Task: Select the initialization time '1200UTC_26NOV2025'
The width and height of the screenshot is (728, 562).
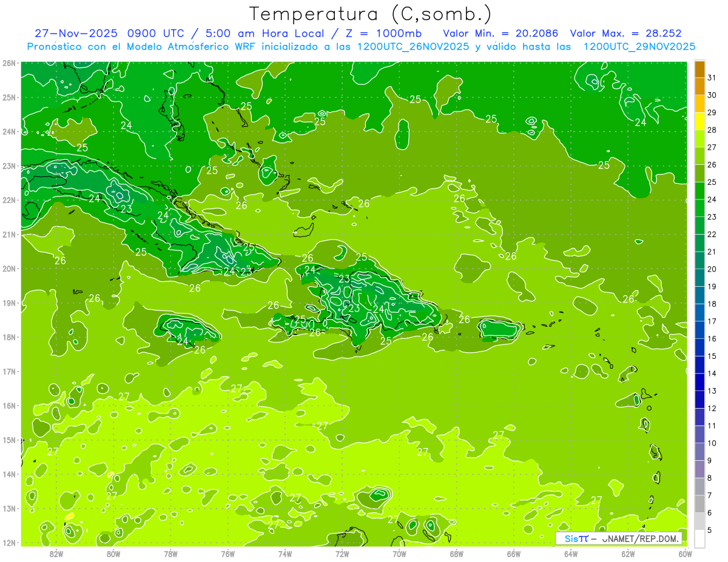Action: 413,47
